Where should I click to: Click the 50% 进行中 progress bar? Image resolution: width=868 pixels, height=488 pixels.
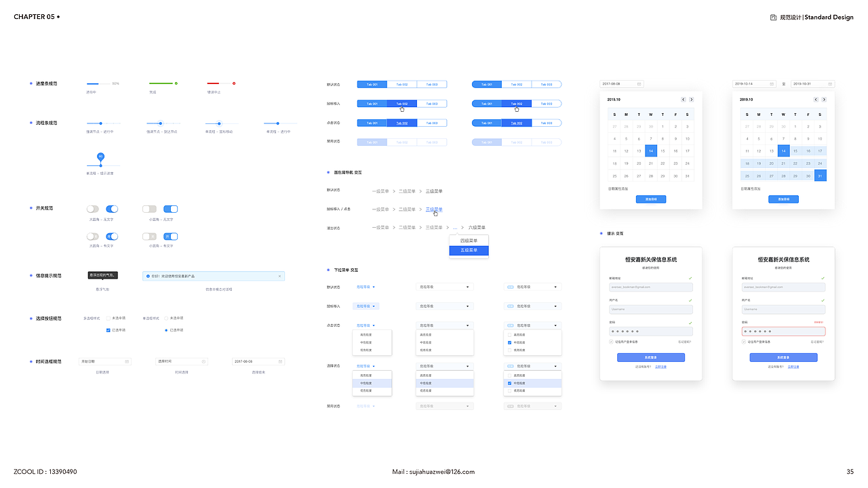pyautogui.click(x=98, y=83)
